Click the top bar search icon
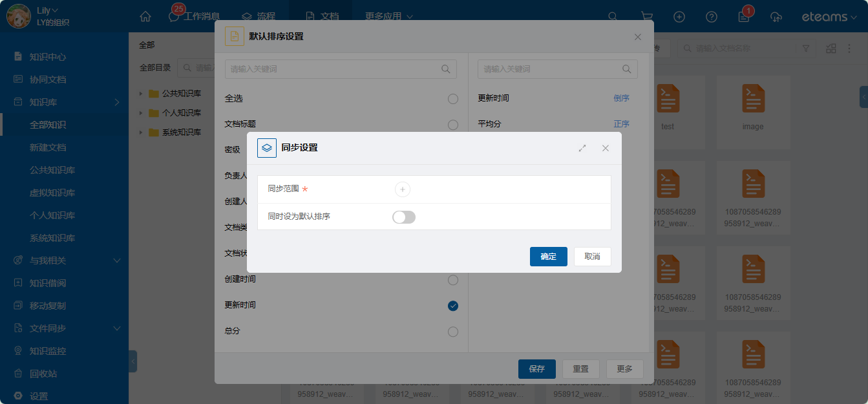 click(613, 16)
